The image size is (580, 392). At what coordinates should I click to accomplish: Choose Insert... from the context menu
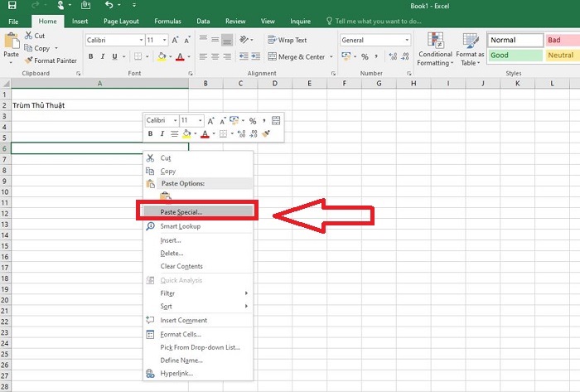tap(198, 240)
